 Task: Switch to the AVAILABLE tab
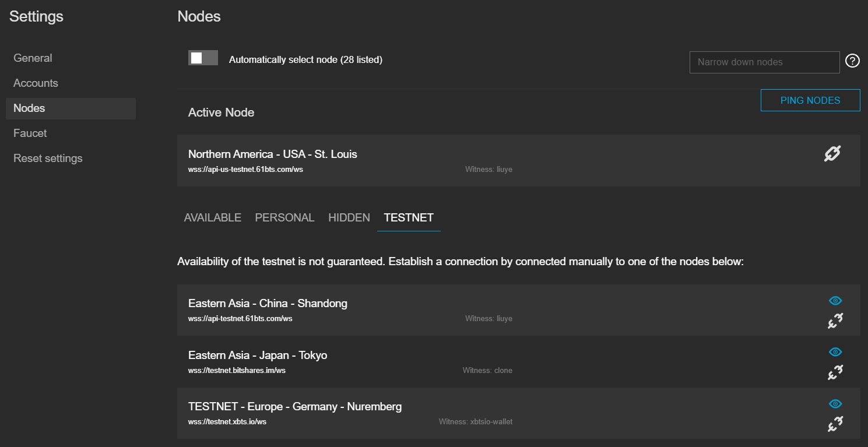213,218
